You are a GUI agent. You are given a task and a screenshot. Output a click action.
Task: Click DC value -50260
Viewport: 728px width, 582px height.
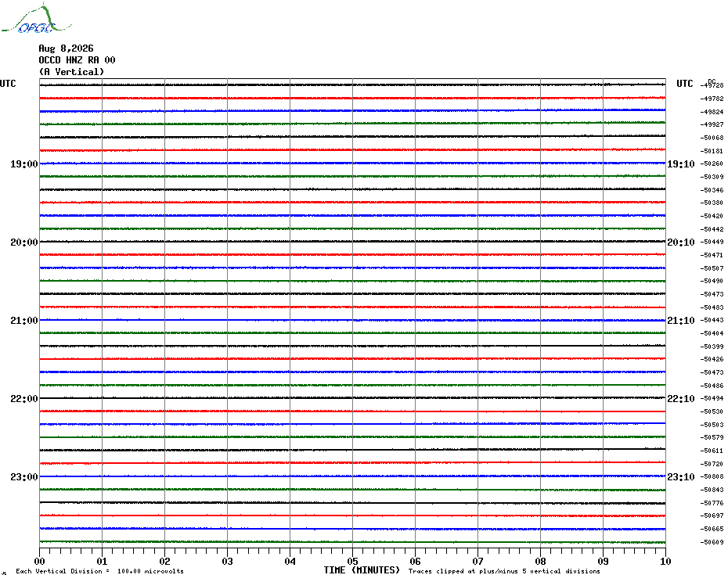click(712, 163)
